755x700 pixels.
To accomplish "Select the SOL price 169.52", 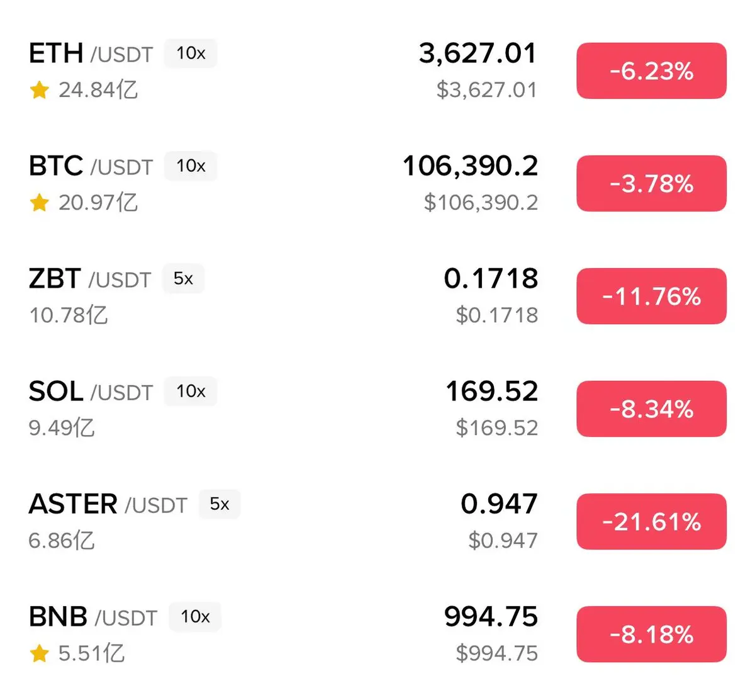I will [491, 392].
